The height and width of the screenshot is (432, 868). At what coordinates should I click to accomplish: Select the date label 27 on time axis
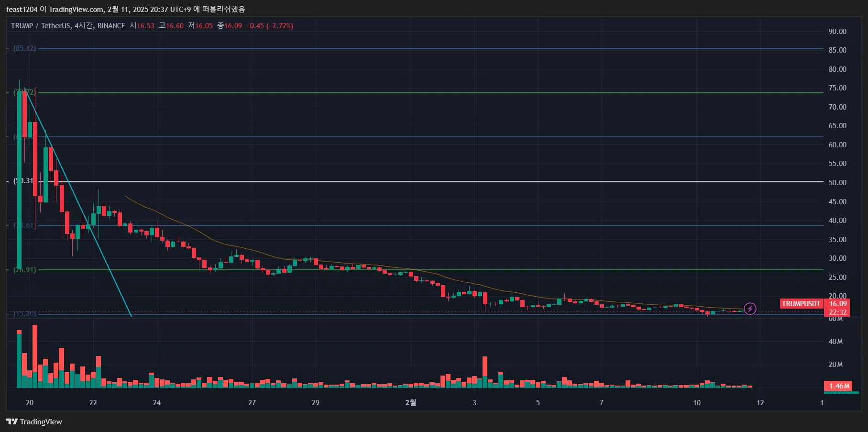tap(252, 403)
